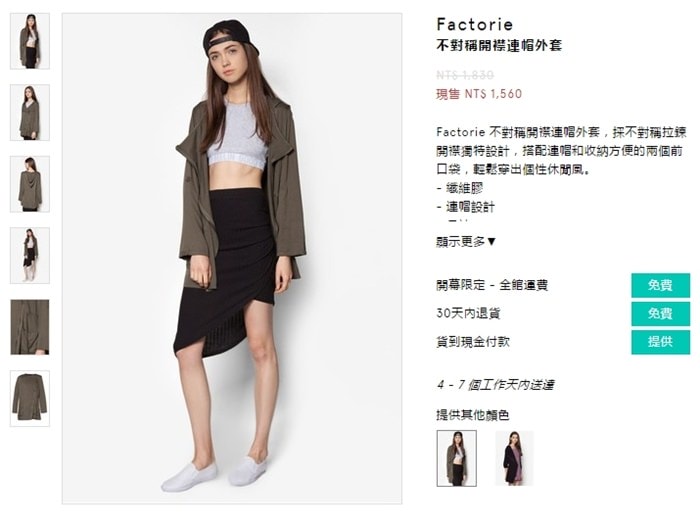
Task: Click the product title 不對稱開襟連帽外套
Action: 499,45
